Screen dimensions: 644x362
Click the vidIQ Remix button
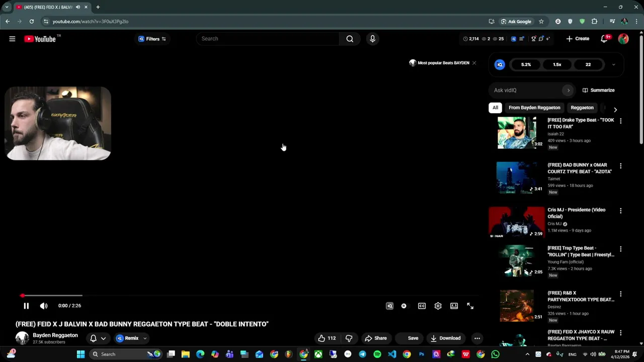coord(128,338)
